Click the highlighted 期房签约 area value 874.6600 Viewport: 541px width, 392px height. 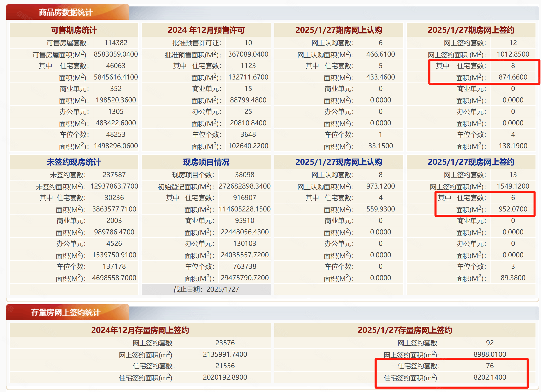pyautogui.click(x=513, y=77)
